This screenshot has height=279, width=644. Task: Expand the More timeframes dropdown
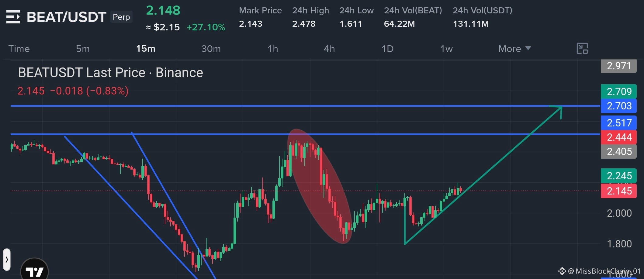point(514,49)
